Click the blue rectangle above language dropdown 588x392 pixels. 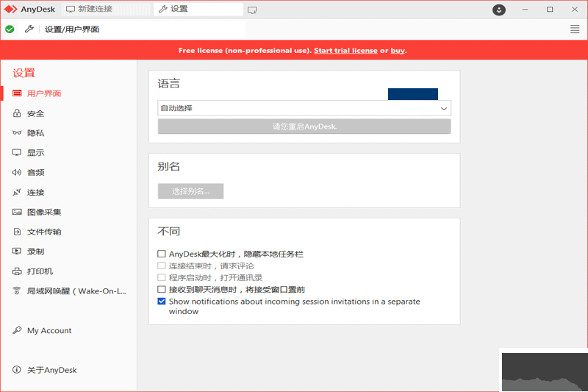(x=413, y=94)
